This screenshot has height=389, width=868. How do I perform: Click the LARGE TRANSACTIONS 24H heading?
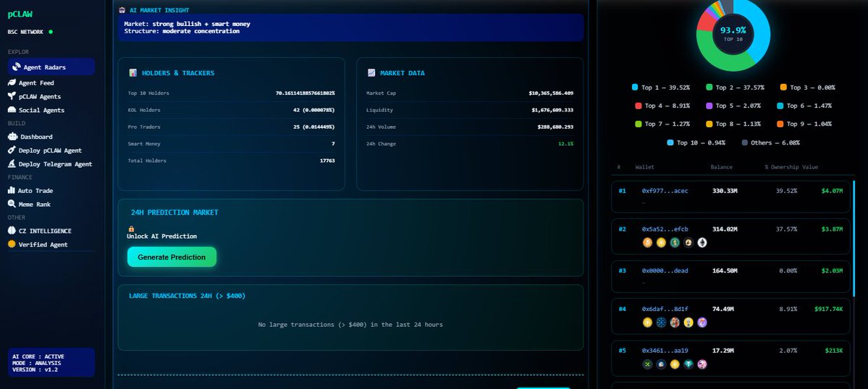(x=187, y=296)
